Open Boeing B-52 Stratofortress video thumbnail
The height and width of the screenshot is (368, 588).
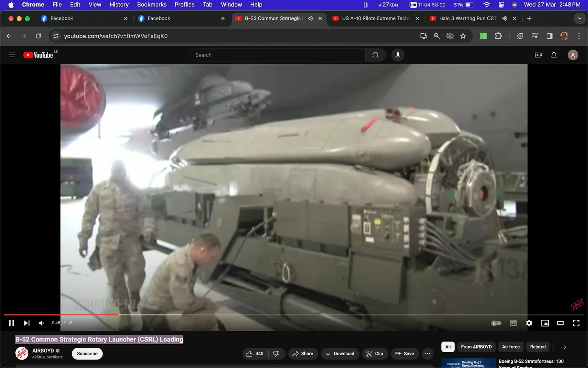coord(468,363)
